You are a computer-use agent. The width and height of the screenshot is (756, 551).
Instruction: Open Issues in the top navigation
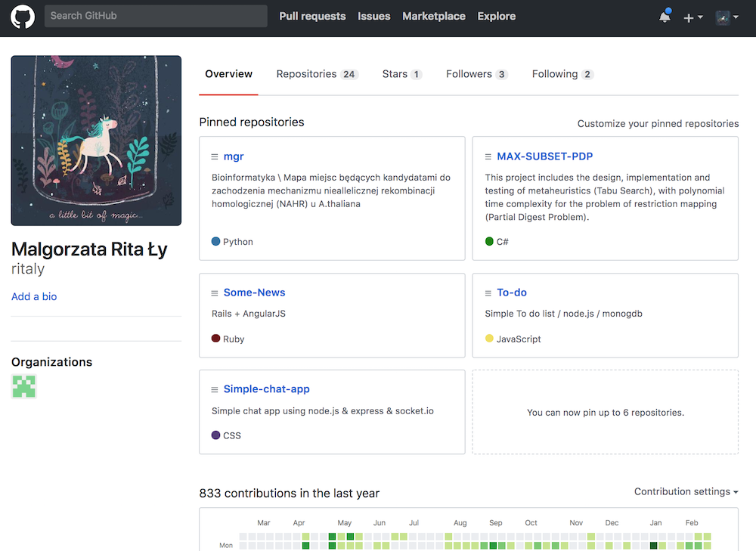point(373,17)
